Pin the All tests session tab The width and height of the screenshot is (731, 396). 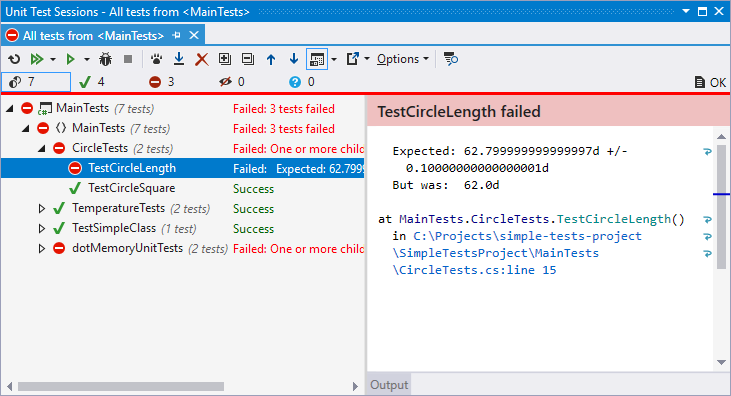177,35
